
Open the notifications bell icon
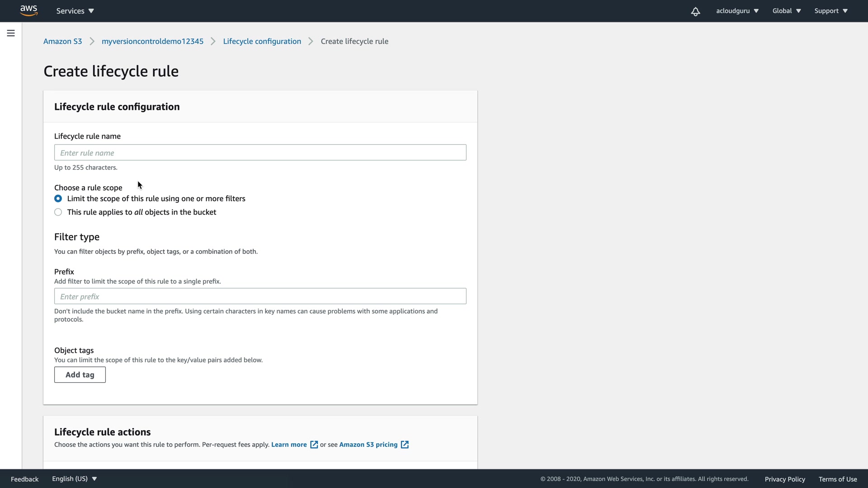coord(695,11)
